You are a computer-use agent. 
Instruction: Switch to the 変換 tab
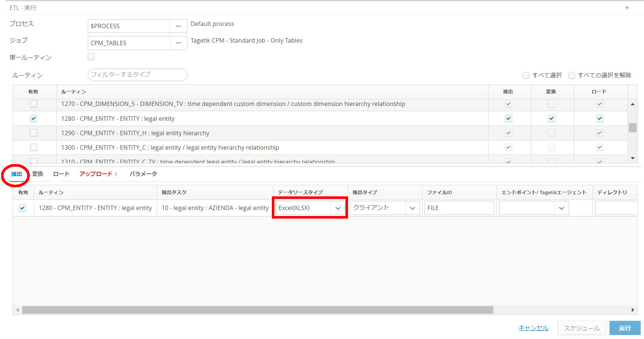point(37,174)
